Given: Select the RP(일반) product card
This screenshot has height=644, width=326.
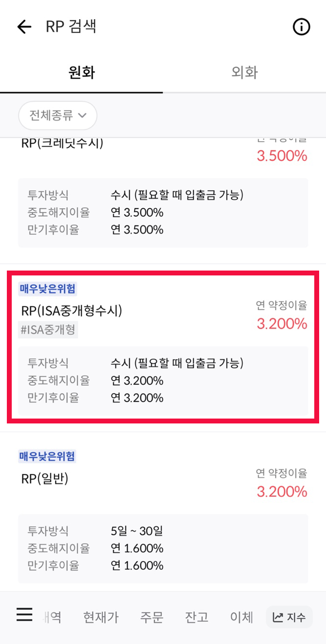Looking at the screenshot, I should click(163, 510).
